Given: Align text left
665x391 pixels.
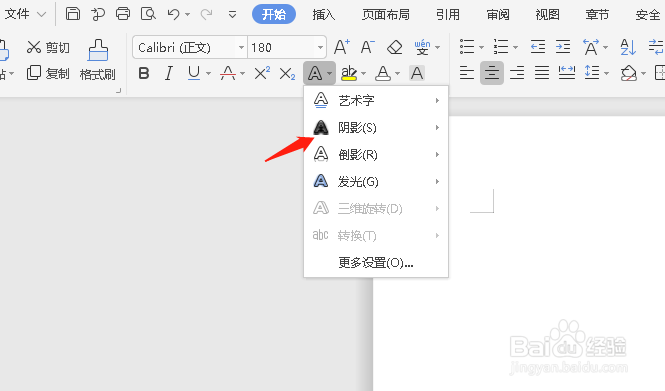Looking at the screenshot, I should pos(467,73).
